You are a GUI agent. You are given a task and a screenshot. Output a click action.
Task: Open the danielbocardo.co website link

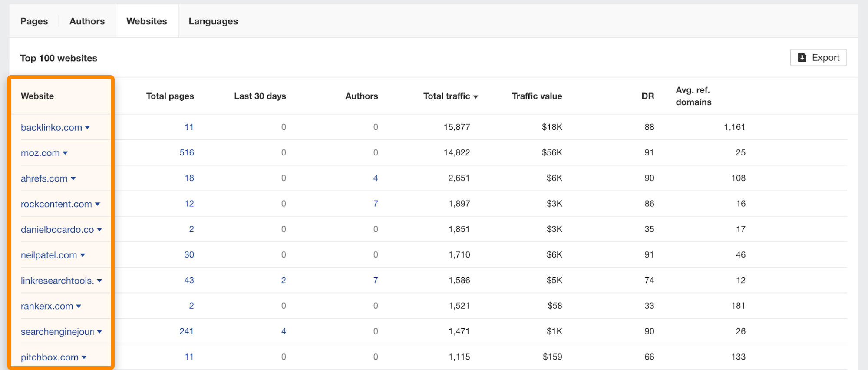[x=57, y=230]
